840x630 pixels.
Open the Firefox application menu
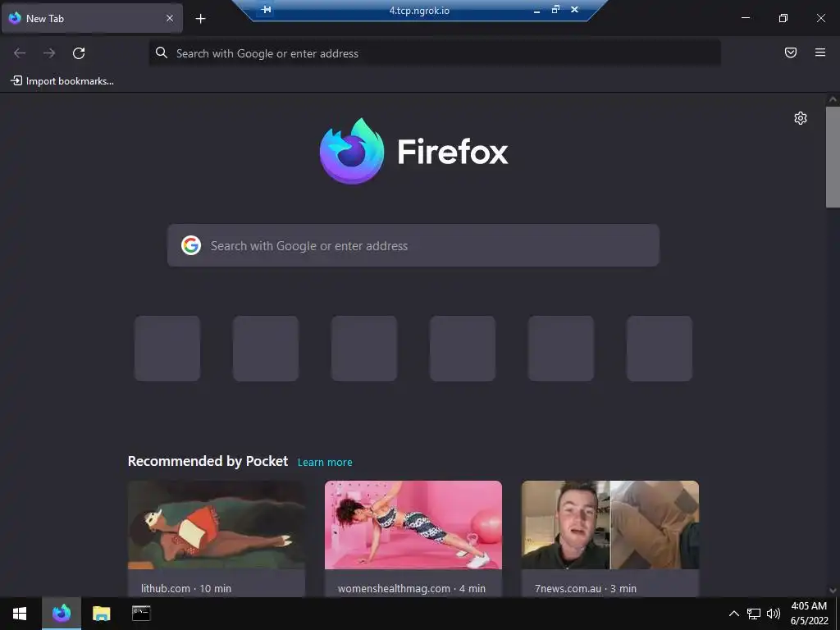[x=820, y=52]
